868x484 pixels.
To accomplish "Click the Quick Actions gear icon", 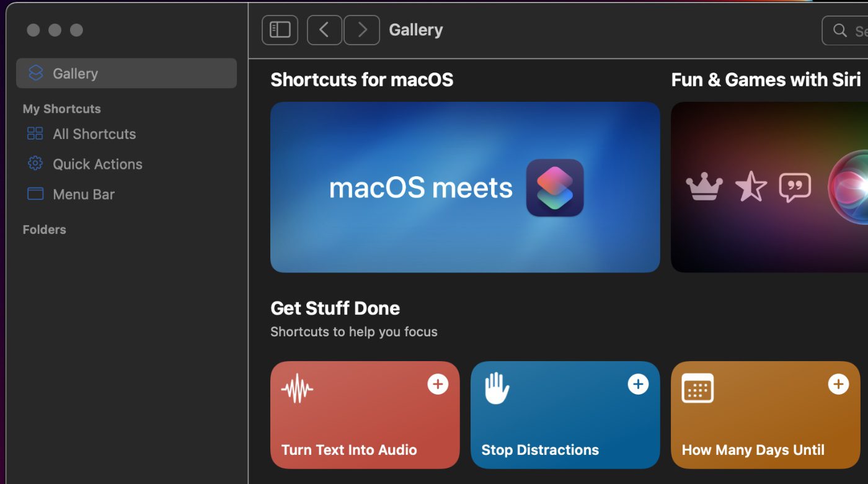I will 35,164.
